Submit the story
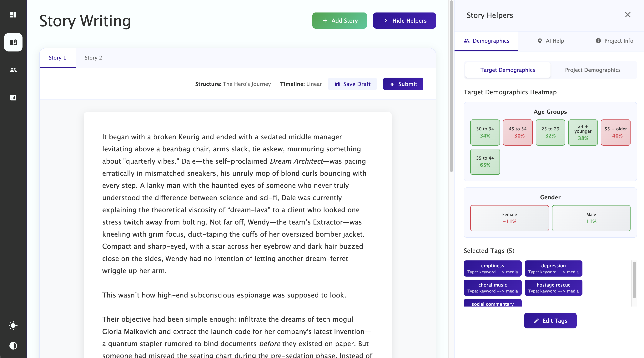The image size is (644, 358). point(403,84)
